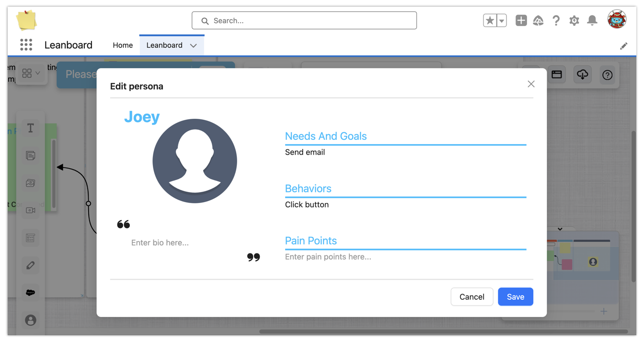644x341 pixels.
Task: Open the Trailhead guidance cloud icon
Action: (538, 21)
